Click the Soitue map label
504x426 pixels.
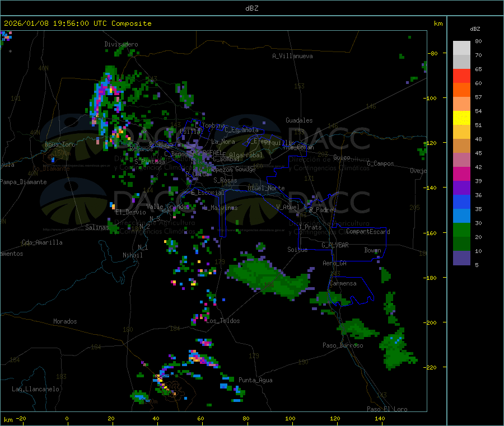click(x=297, y=250)
